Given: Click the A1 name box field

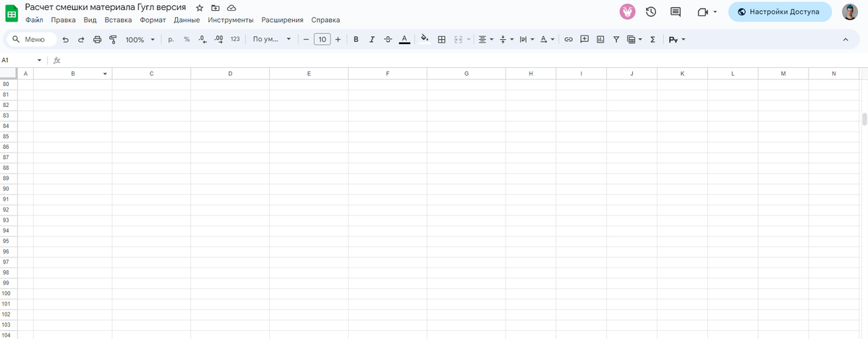Looking at the screenshot, I should [18, 60].
